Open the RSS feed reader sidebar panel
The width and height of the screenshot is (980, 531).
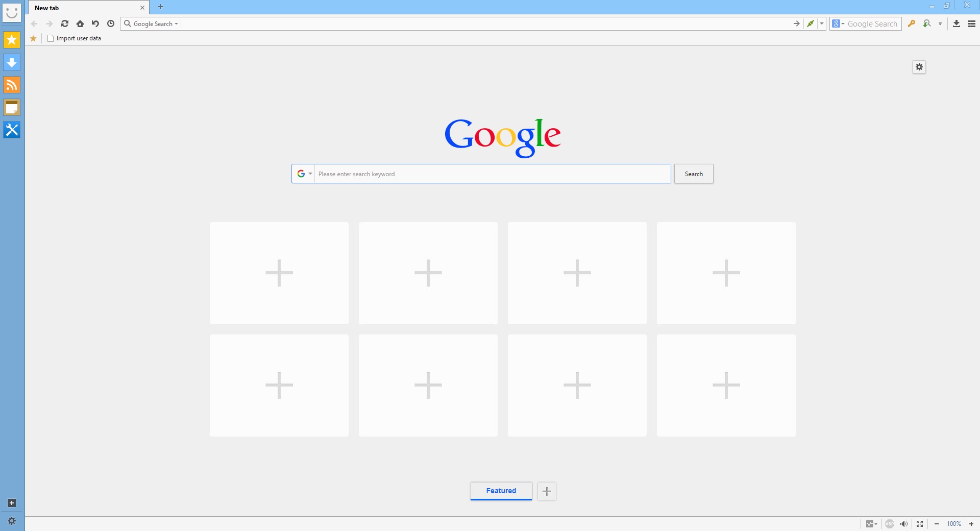(x=12, y=85)
